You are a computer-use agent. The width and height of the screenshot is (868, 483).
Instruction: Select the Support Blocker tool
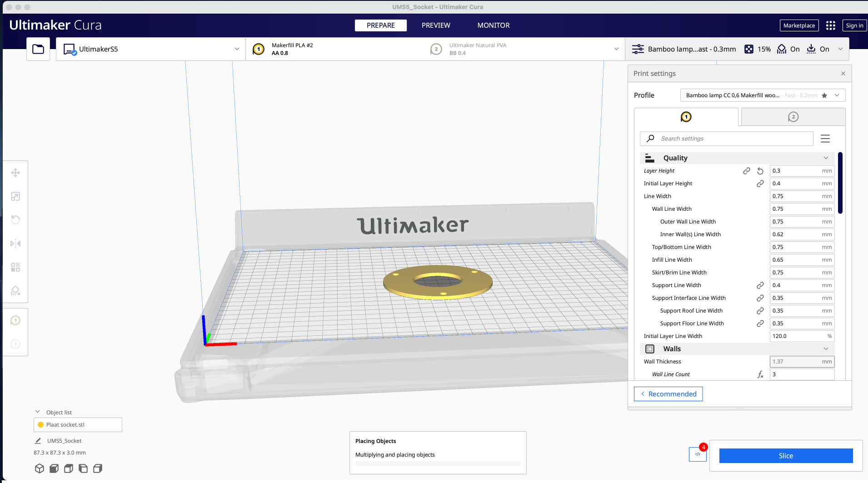click(15, 291)
